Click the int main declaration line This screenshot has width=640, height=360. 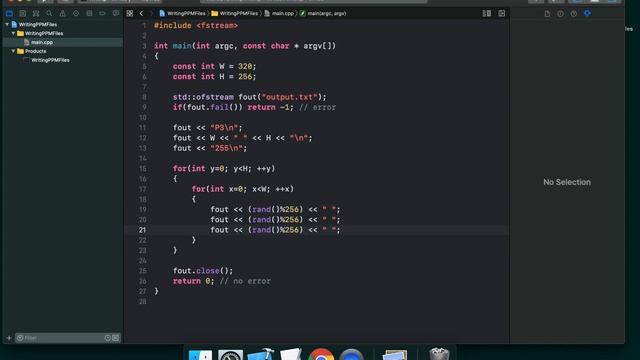[x=245, y=46]
